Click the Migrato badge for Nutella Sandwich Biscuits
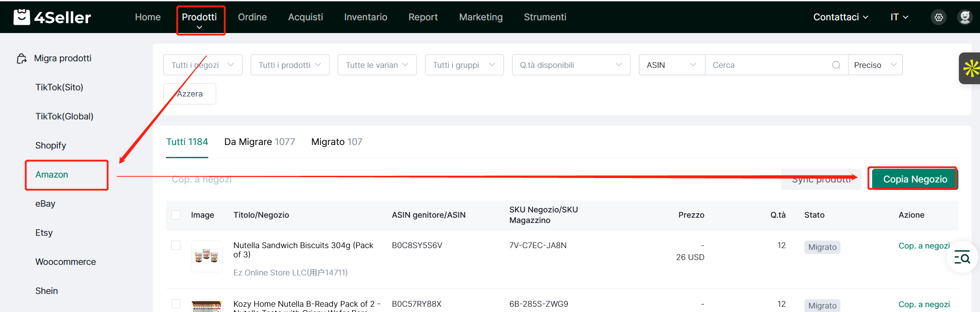The width and height of the screenshot is (980, 312). click(822, 247)
